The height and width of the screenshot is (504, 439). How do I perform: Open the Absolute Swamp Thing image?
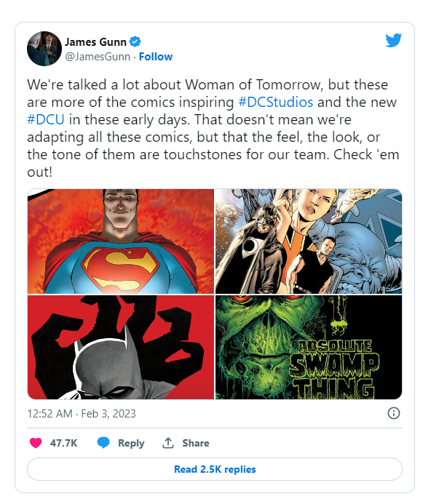pos(309,347)
